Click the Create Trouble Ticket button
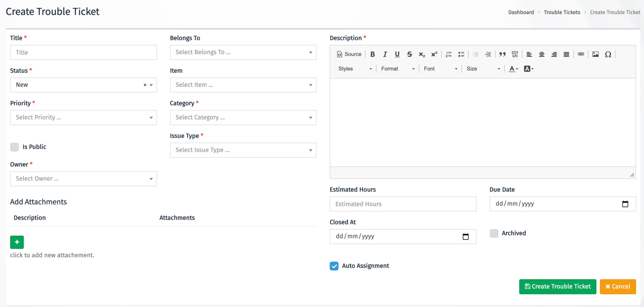The width and height of the screenshot is (644, 307). [558, 287]
